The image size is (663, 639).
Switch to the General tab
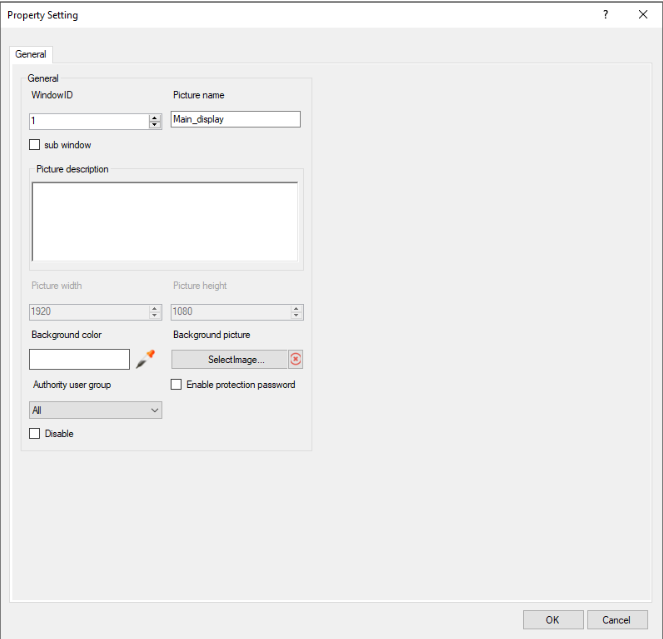(x=30, y=55)
